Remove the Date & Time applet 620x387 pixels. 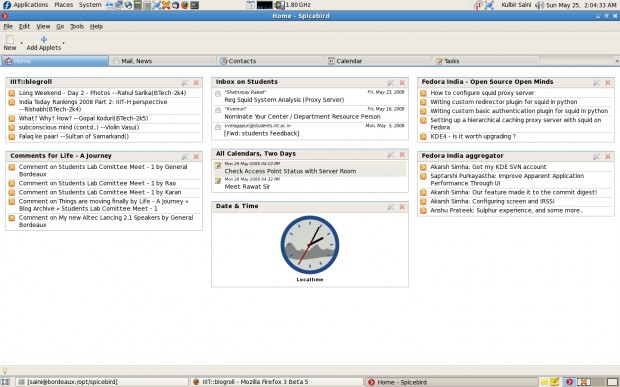[x=402, y=207]
